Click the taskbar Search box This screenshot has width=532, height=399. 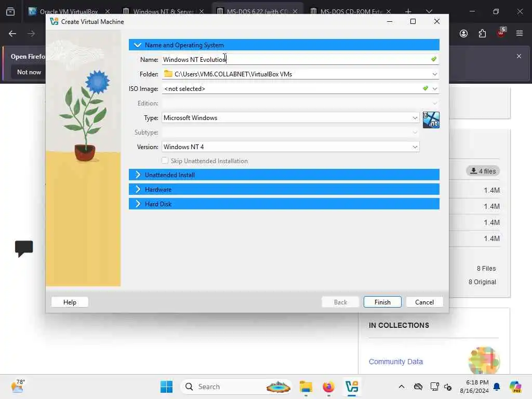click(x=236, y=387)
